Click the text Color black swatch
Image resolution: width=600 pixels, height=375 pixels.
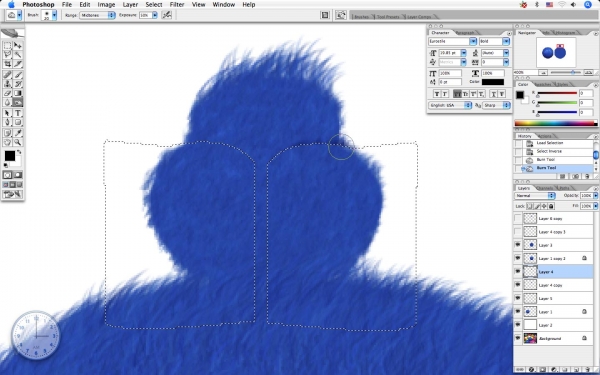[493, 82]
